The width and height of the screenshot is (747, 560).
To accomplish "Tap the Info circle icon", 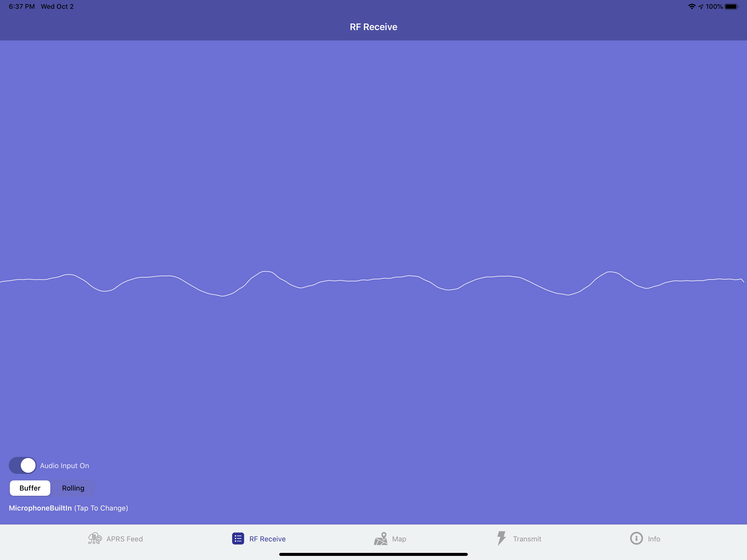I will (636, 538).
